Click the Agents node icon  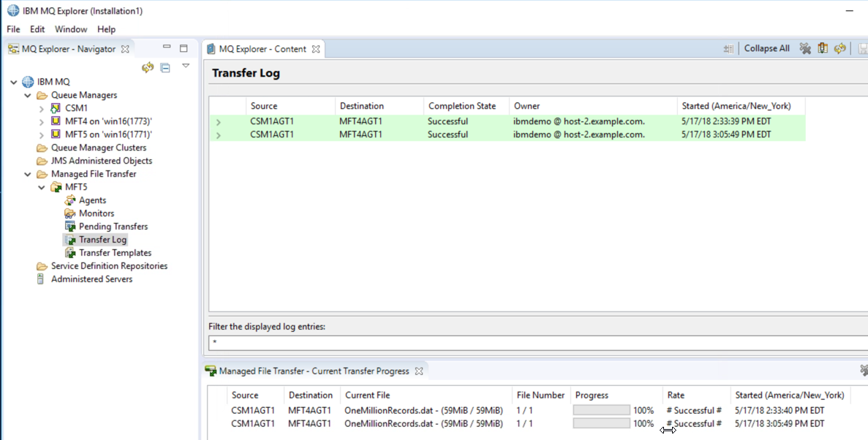(69, 200)
